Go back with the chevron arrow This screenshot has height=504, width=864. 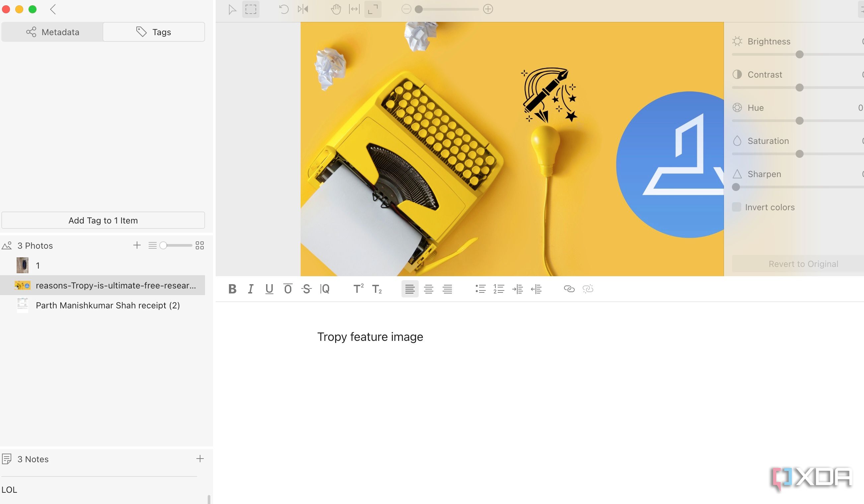tap(53, 9)
